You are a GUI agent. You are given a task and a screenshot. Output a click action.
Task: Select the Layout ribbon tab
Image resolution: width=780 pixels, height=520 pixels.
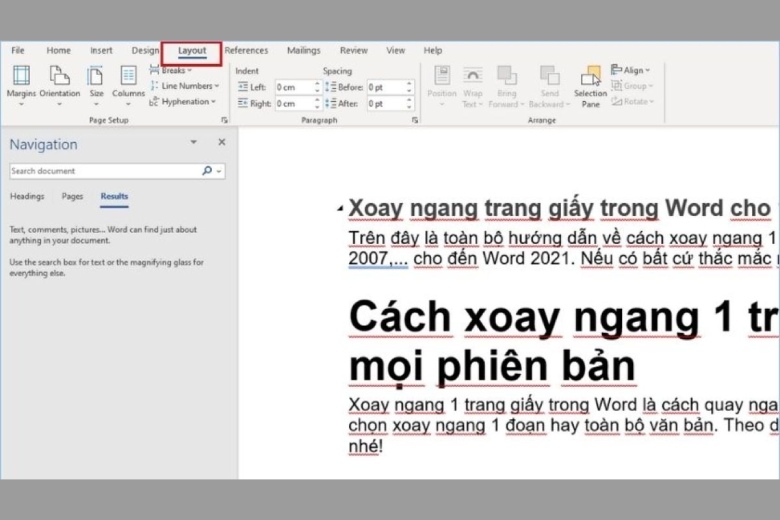[x=192, y=51]
